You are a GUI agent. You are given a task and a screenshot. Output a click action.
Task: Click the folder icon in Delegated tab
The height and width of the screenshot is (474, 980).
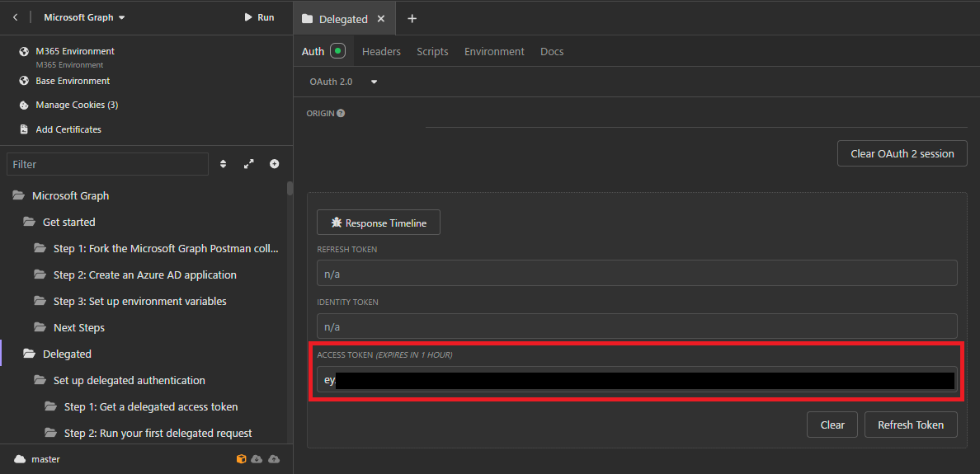coord(307,19)
